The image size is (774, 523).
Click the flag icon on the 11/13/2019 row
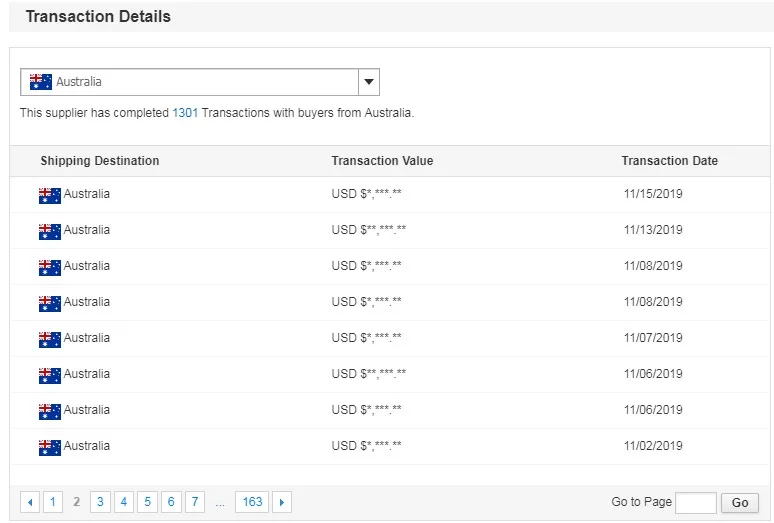tap(49, 231)
